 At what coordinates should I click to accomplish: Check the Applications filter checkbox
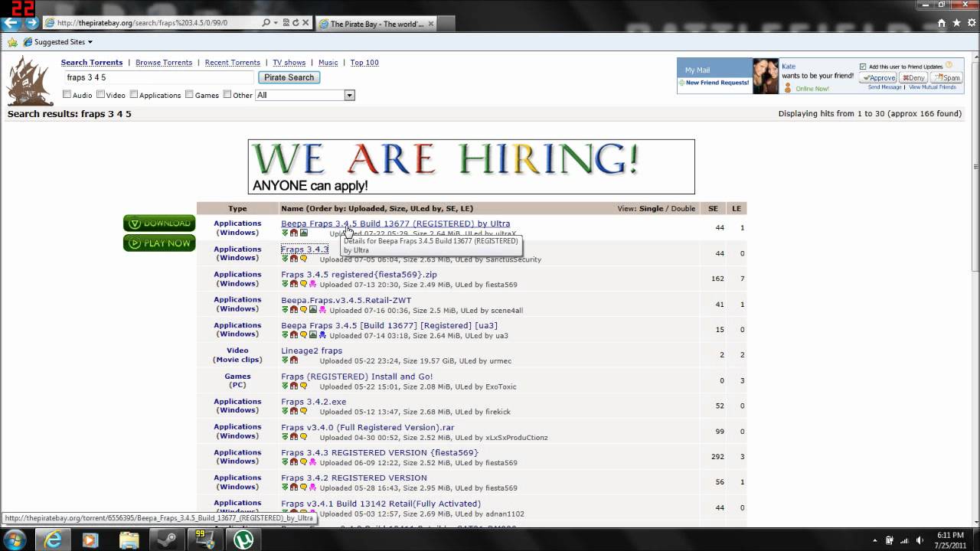(133, 95)
